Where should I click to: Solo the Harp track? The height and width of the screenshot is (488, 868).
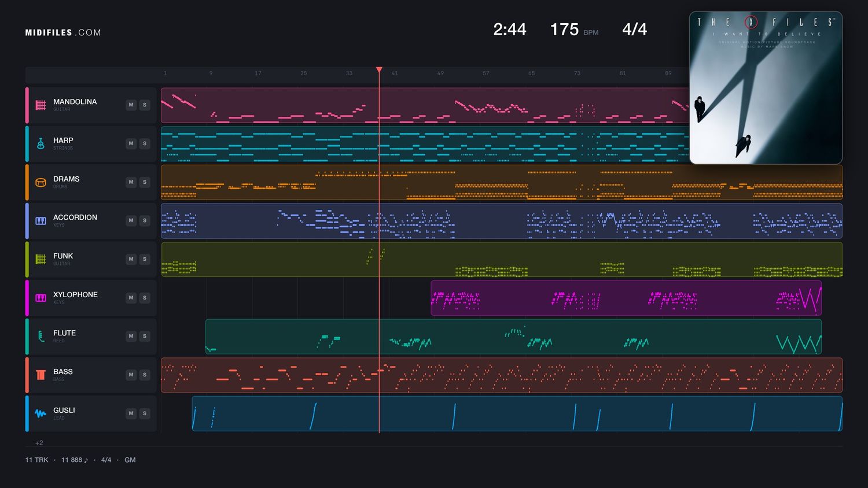pos(145,143)
